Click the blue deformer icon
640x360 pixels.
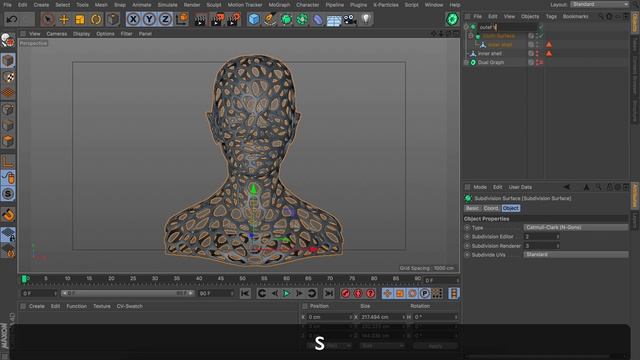point(318,19)
